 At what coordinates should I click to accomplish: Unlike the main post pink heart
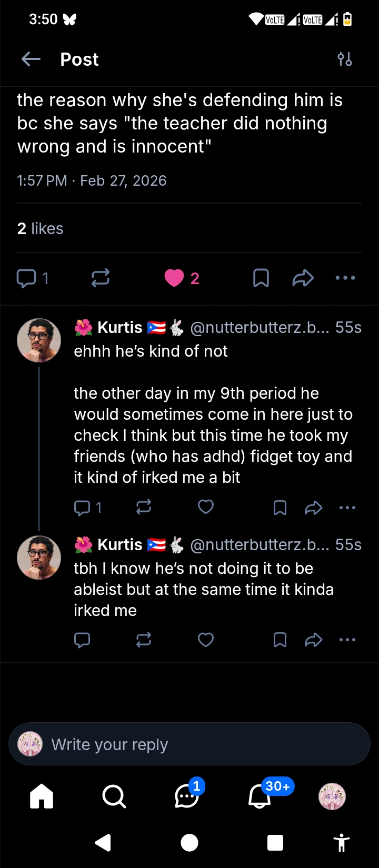(174, 278)
